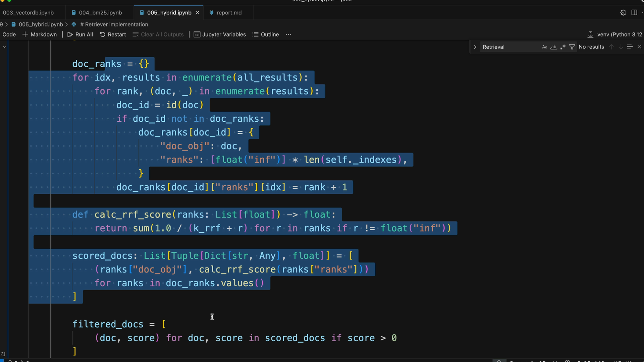Open the 003_vectordb.ipynb tab
Image resolution: width=644 pixels, height=362 pixels.
28,13
